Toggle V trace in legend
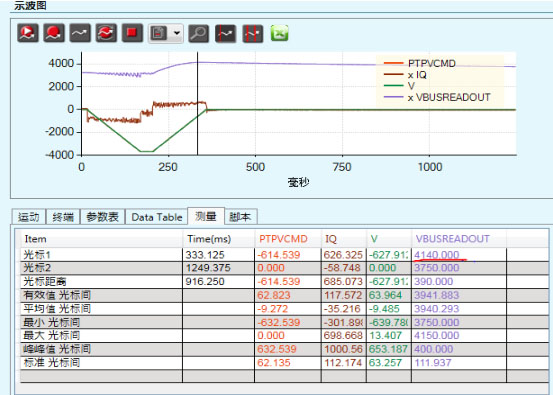Image resolution: width=553 pixels, height=395 pixels. click(399, 86)
